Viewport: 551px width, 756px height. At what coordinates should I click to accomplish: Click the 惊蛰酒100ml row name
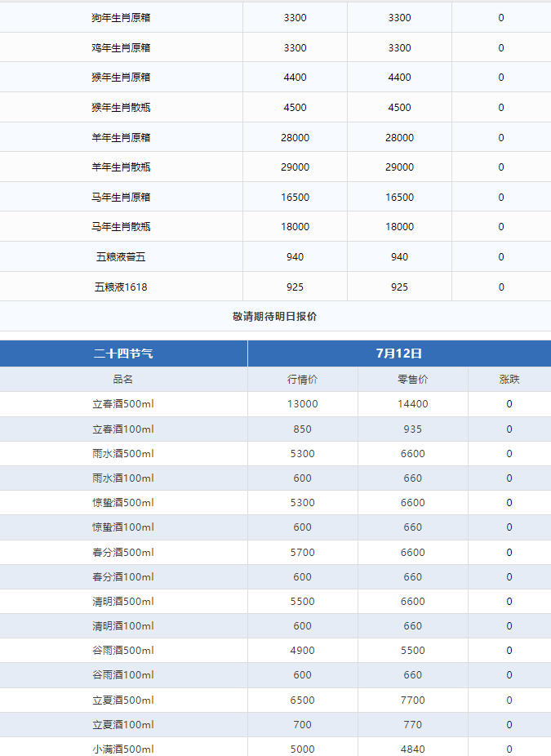pyautogui.click(x=123, y=527)
